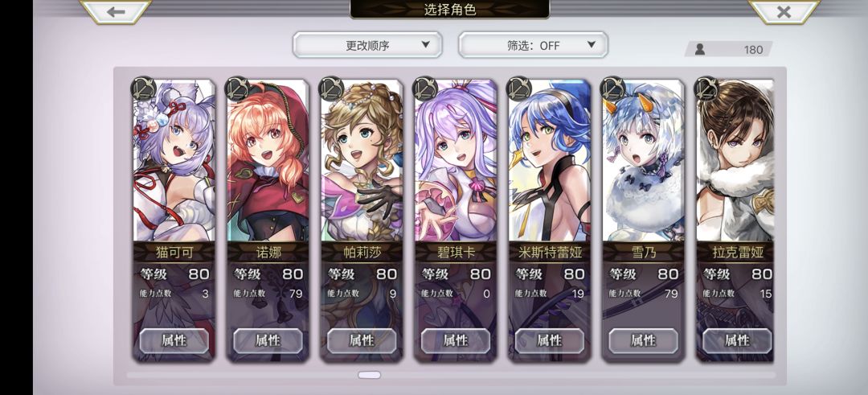
Task: Click the arrow on 筛选 dropdown
Action: pyautogui.click(x=591, y=45)
